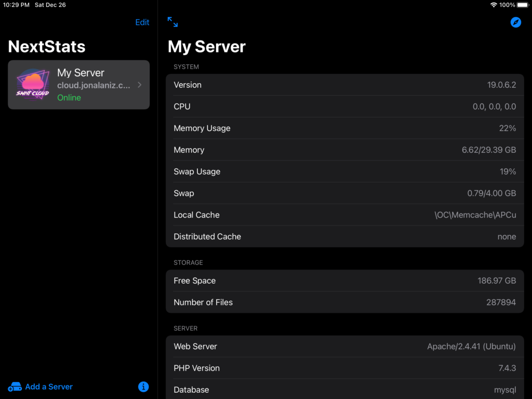532x399 pixels.
Task: Open the info button in sidebar
Action: point(143,387)
